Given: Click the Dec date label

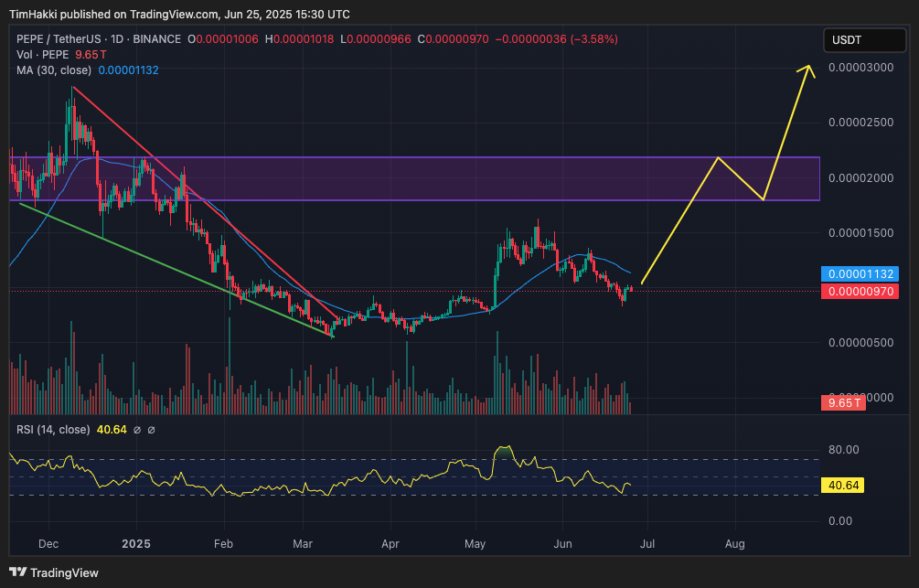Looking at the screenshot, I should click(x=48, y=544).
